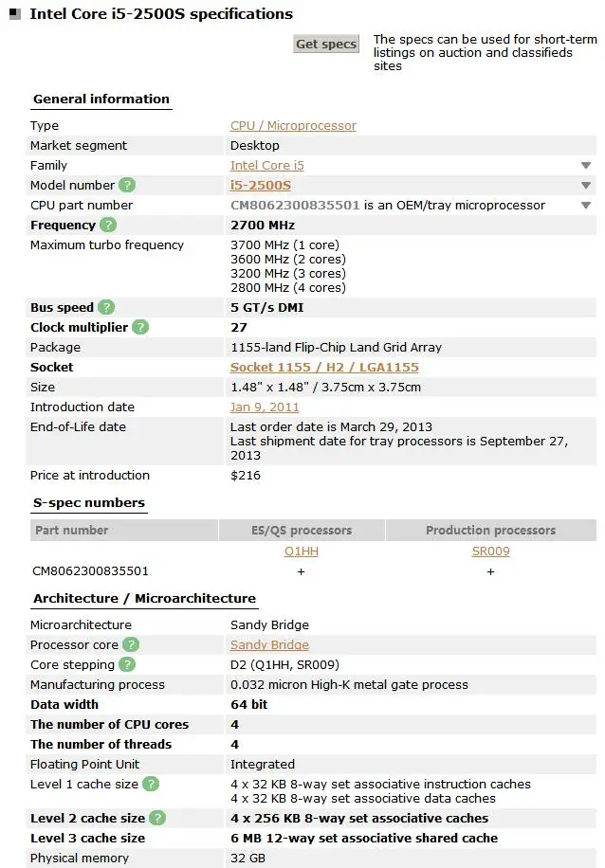The height and width of the screenshot is (868, 605).
Task: Click the Sandy Bridge processor core link
Action: [x=269, y=645]
